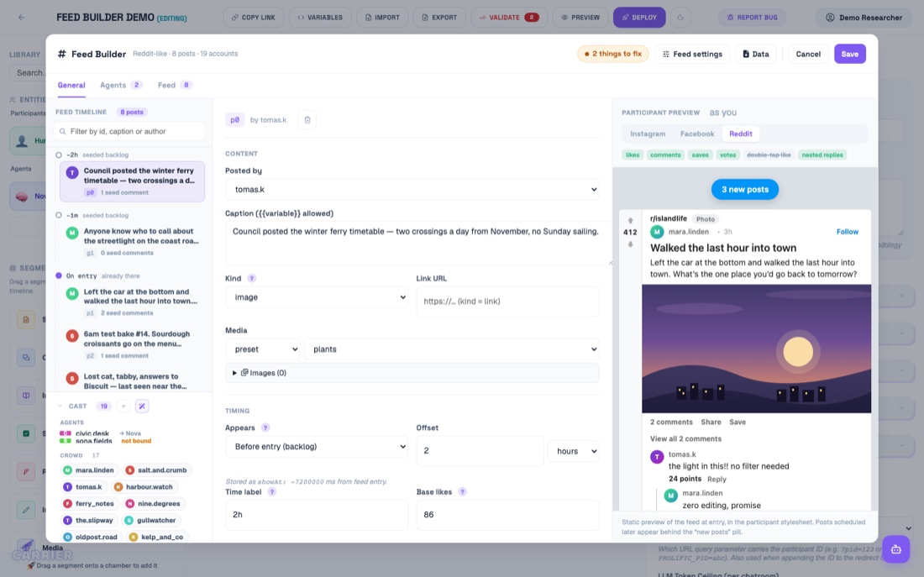Click the '3 new posts' pill
The image size is (924, 577).
pyautogui.click(x=745, y=189)
